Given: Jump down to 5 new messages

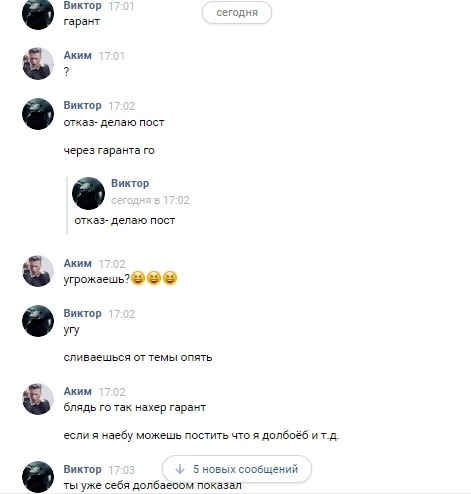Looking at the screenshot, I should (237, 469).
